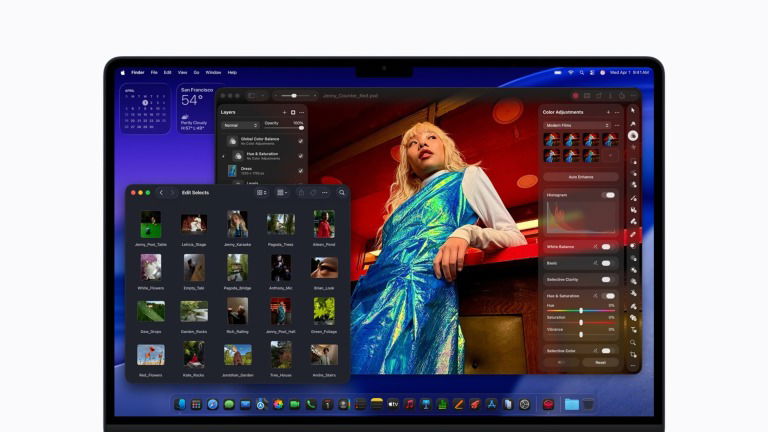The height and width of the screenshot is (432, 768).
Task: Click auto wand icon beside Basic
Action: (596, 263)
